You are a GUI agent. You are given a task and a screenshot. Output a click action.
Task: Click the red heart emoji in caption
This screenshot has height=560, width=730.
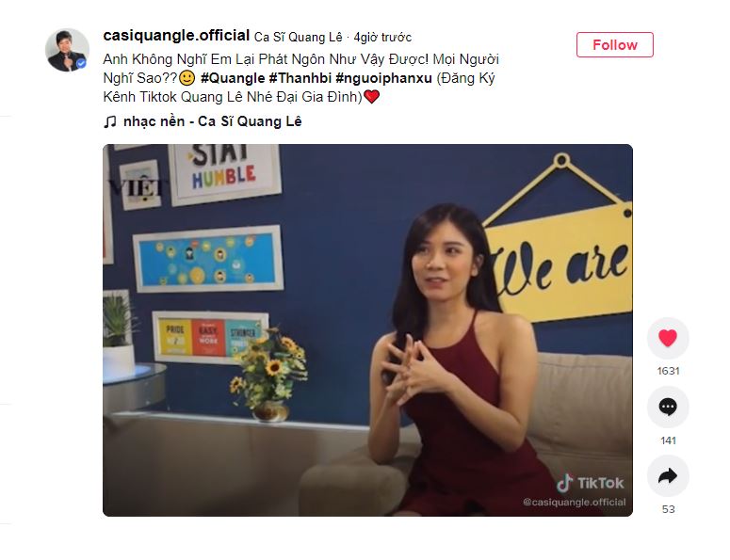371,97
